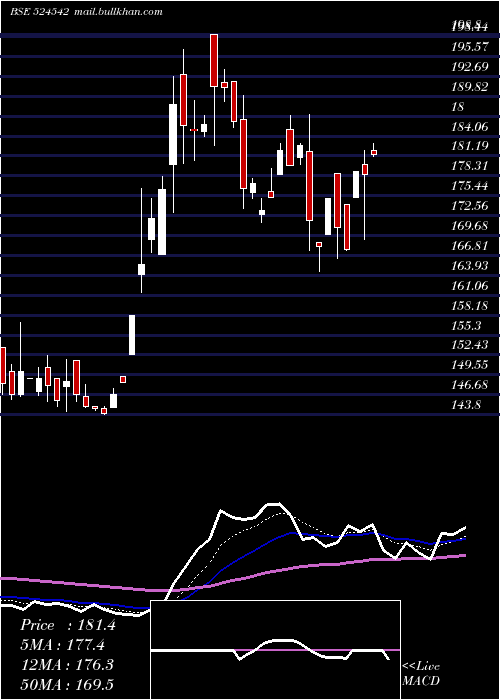Select the 169.68 price axis label
The height and width of the screenshot is (700, 500).
[470, 225]
